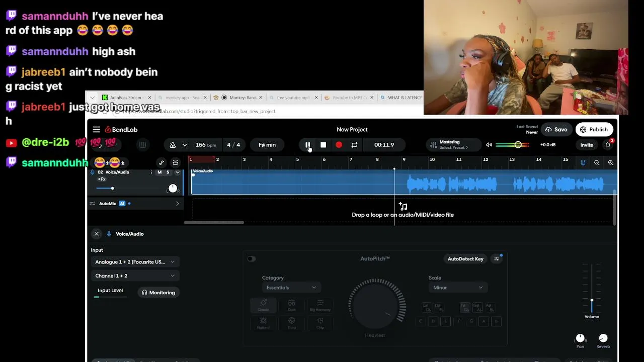Viewport: 644px width, 362px height.
Task: Click the Reverb knob
Action: [603, 338]
